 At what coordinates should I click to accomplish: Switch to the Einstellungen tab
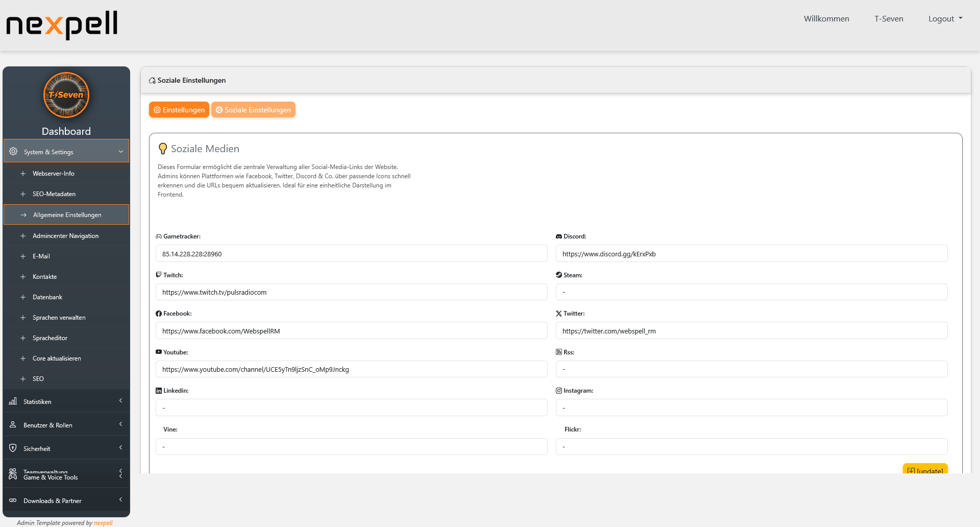coord(179,109)
